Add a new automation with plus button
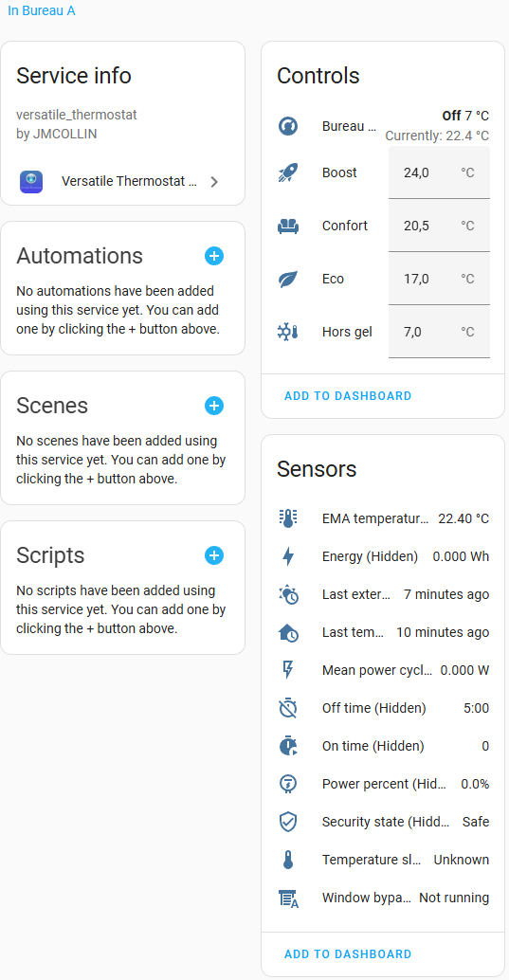Screen dimensions: 509x980 click(214, 256)
